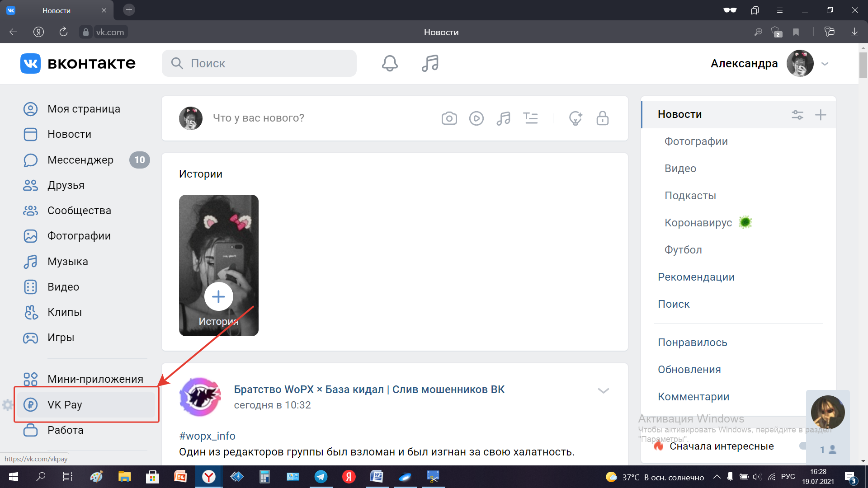Click the article text-format icon in post box
Viewport: 868px width, 488px height.
[530, 118]
